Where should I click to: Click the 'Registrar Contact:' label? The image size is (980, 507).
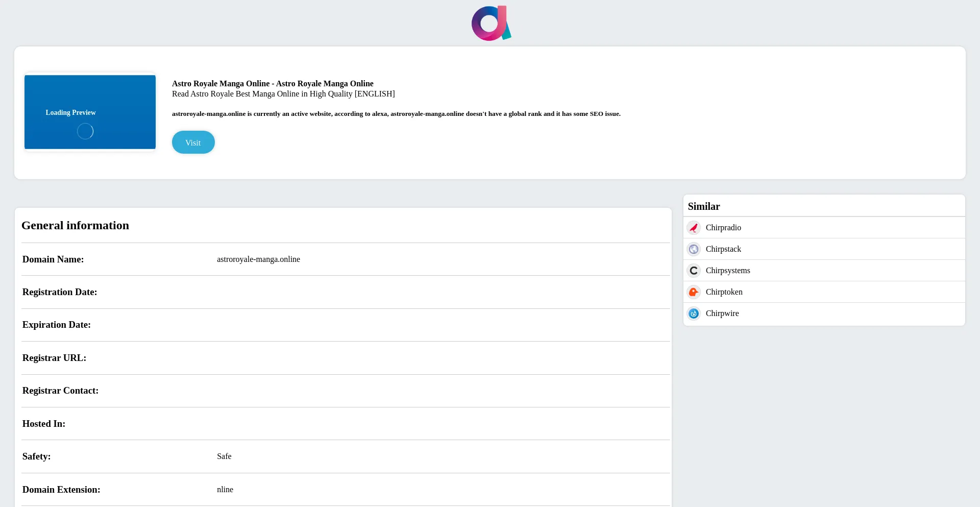(60, 391)
